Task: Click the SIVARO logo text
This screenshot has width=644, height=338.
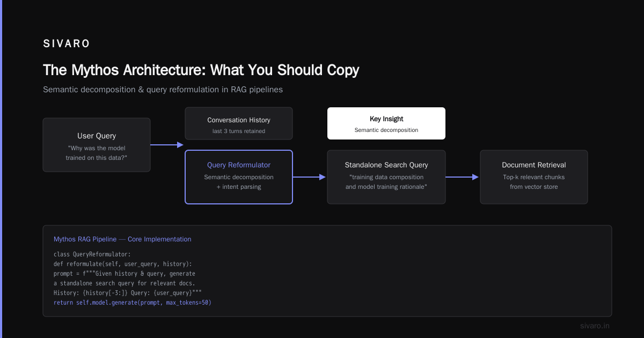Action: (67, 44)
